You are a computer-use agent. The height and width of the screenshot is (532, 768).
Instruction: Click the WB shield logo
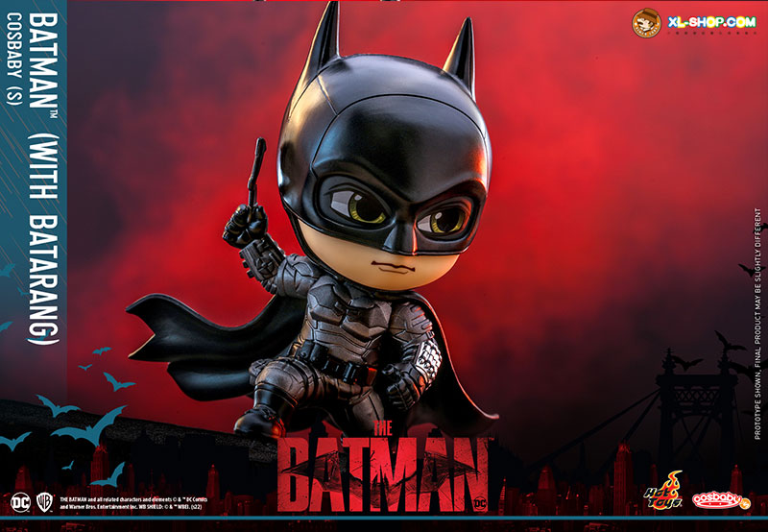click(x=44, y=502)
